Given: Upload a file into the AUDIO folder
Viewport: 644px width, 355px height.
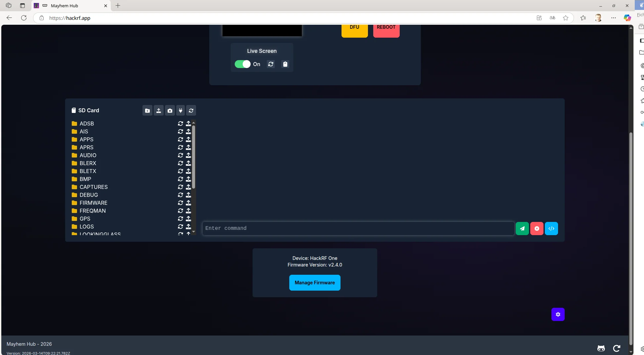Looking at the screenshot, I should coord(188,155).
